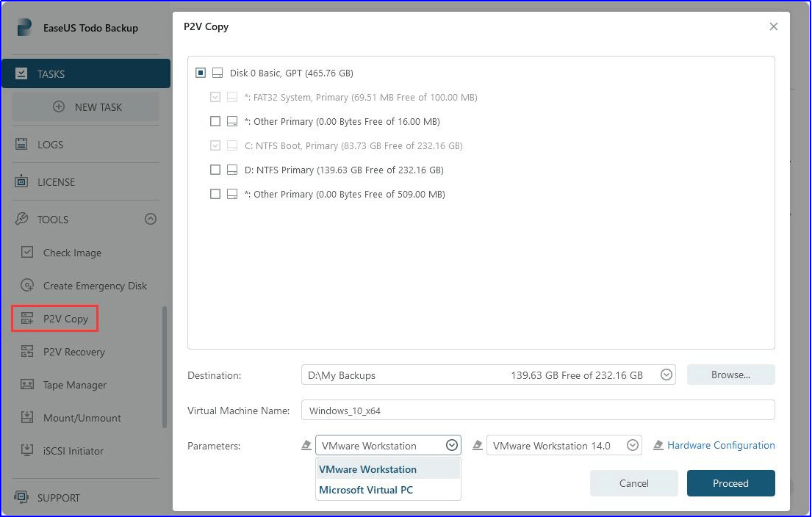Click the C: NTFS Boot partition drive icon

click(x=232, y=145)
